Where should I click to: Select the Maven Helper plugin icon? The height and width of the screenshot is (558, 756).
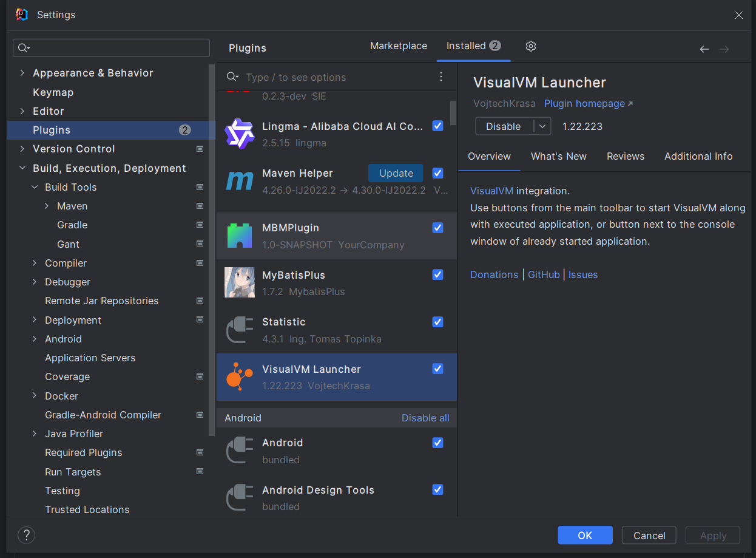(x=239, y=181)
